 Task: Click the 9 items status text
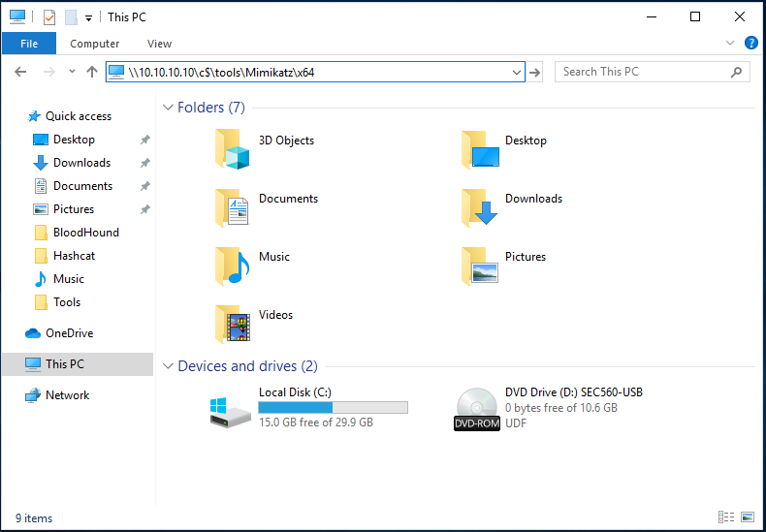(34, 518)
